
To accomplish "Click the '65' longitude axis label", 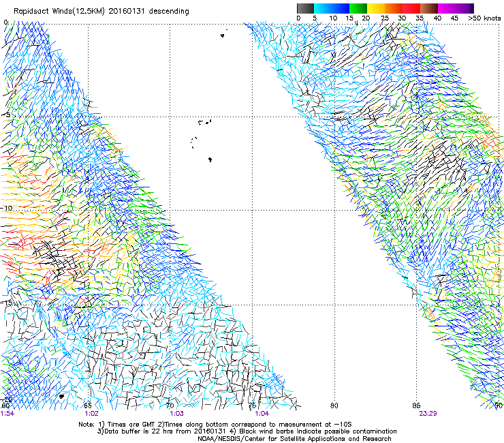I will point(88,406).
